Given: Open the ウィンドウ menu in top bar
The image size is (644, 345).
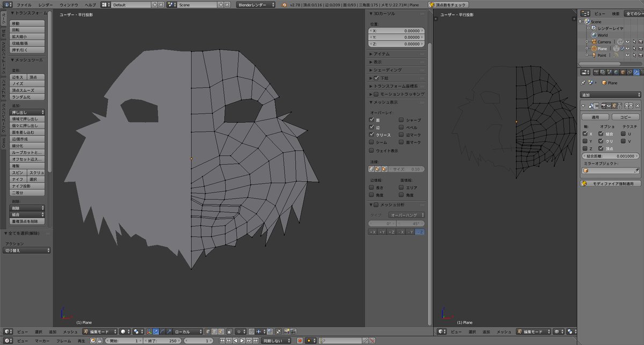Looking at the screenshot, I should pos(69,4).
